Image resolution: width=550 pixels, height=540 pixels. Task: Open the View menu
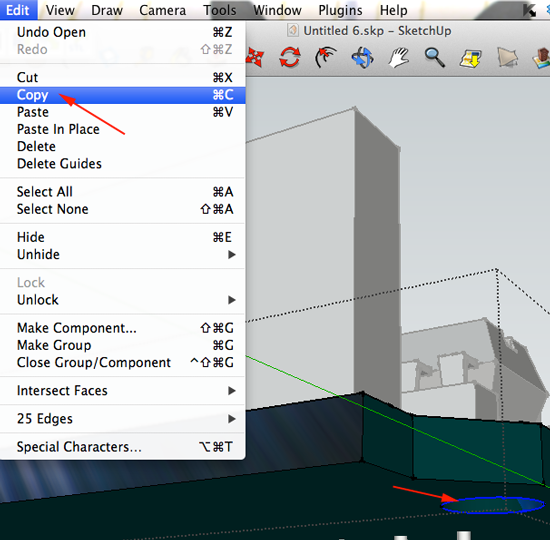60,10
